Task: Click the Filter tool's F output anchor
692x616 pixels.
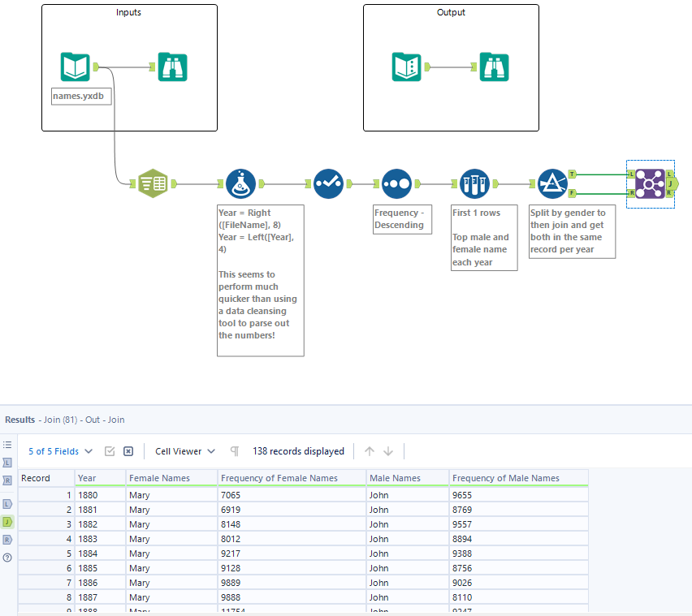Action: pyautogui.click(x=572, y=192)
